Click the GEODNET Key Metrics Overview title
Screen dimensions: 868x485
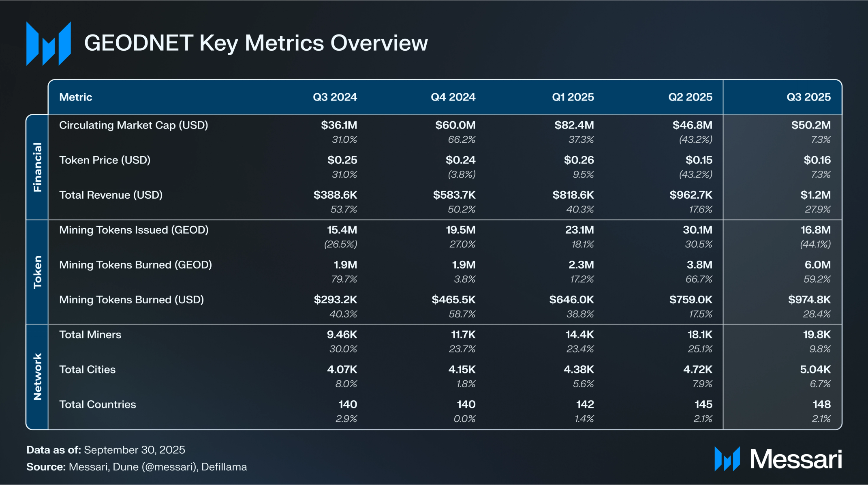pyautogui.click(x=256, y=43)
